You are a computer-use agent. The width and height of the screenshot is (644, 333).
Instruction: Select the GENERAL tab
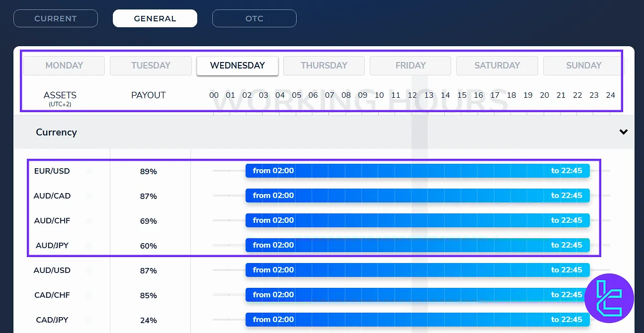[x=155, y=18]
